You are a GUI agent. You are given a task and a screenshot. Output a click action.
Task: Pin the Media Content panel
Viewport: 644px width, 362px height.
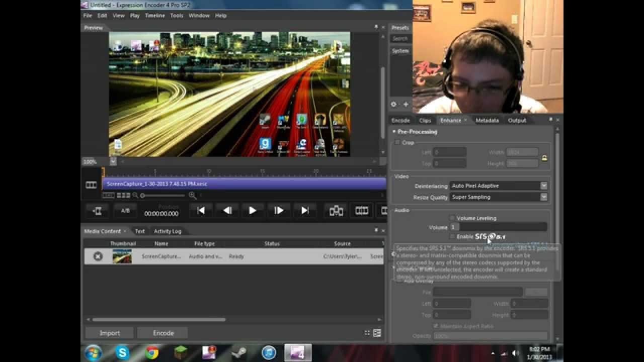click(x=376, y=231)
